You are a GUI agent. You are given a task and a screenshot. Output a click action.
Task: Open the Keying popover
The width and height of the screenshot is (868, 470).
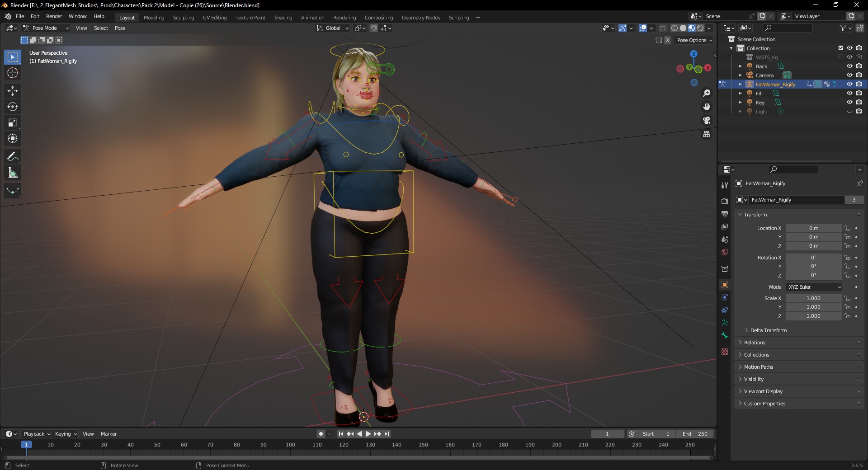pyautogui.click(x=66, y=434)
